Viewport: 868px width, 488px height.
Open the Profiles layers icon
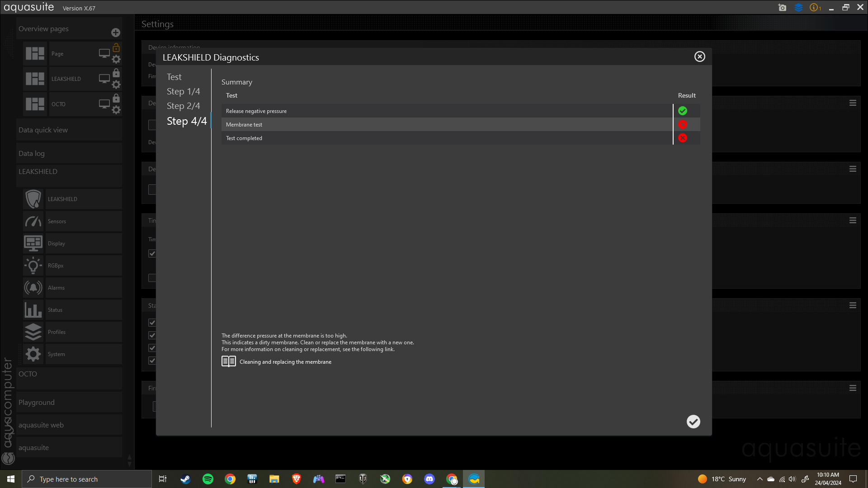[33, 332]
